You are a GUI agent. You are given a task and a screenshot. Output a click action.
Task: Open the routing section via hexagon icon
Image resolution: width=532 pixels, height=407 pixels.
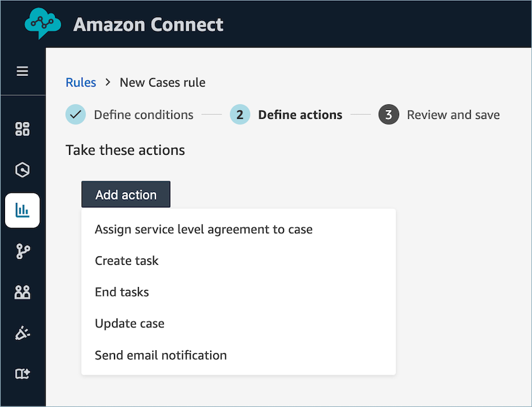point(23,169)
